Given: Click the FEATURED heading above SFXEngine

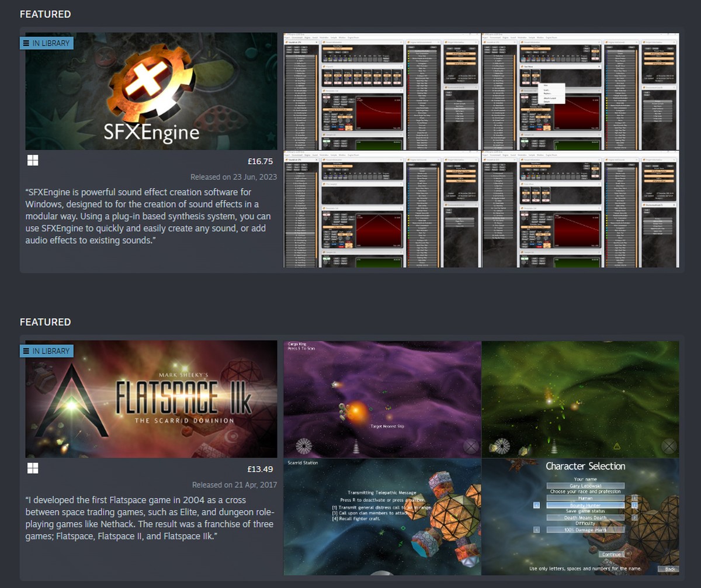Looking at the screenshot, I should click(x=46, y=14).
